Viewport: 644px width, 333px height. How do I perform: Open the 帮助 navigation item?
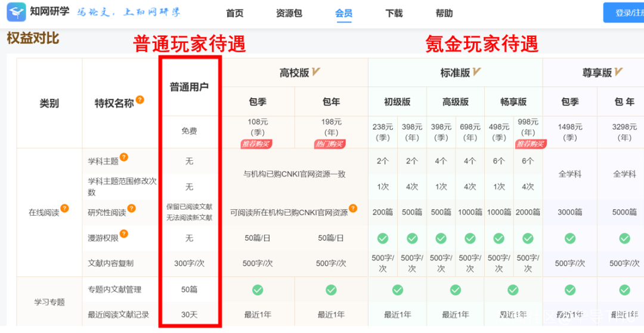pyautogui.click(x=444, y=13)
